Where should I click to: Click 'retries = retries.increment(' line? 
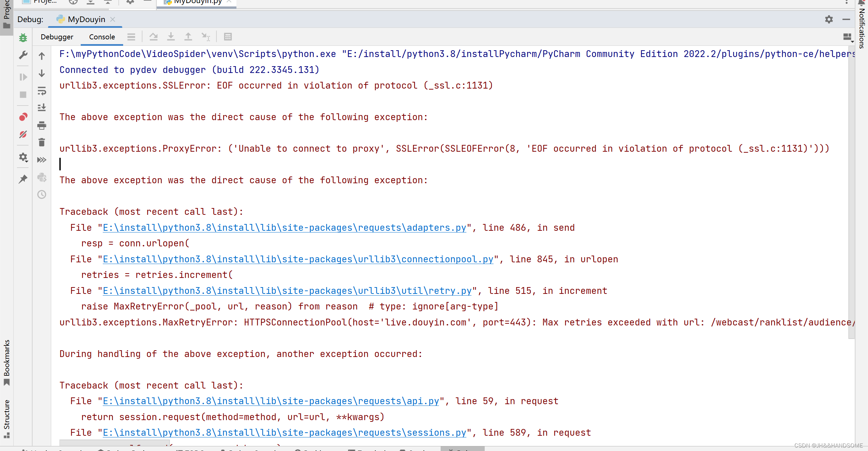pyautogui.click(x=157, y=275)
